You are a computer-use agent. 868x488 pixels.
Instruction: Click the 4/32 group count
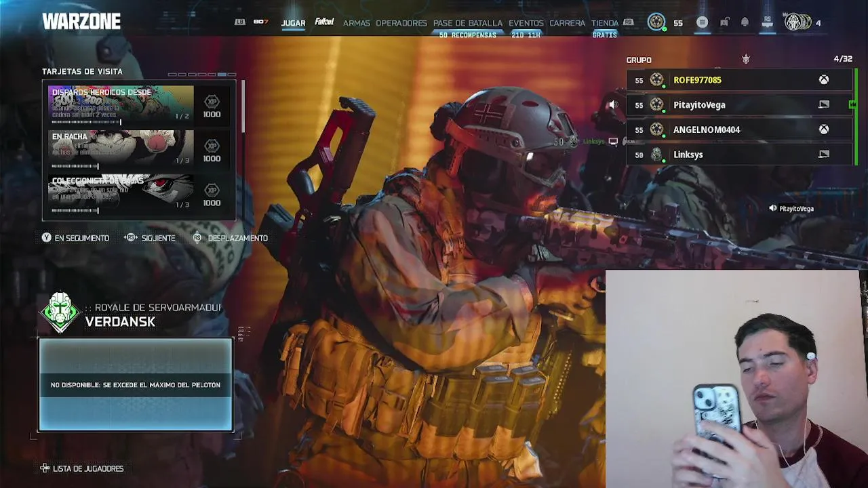tap(843, 60)
